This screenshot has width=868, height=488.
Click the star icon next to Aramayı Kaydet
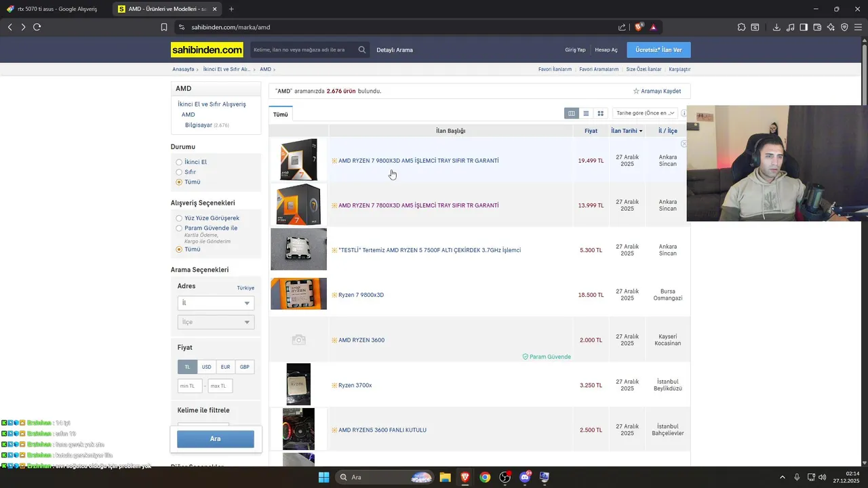636,91
